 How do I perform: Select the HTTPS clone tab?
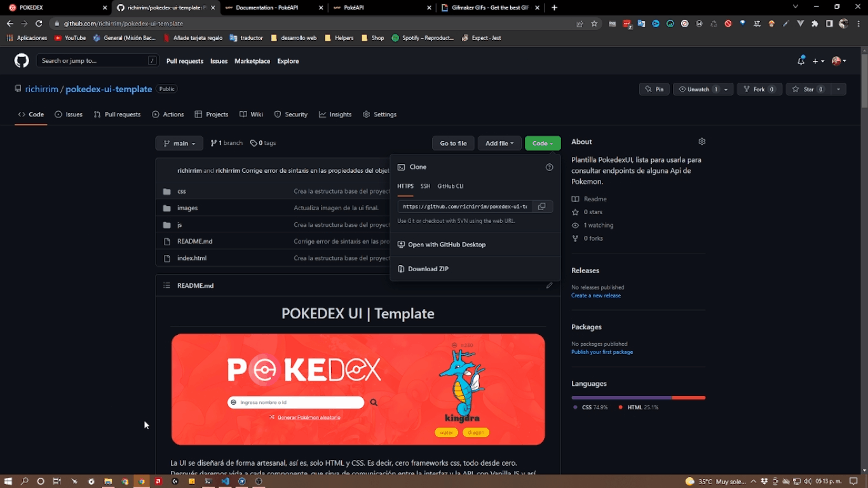point(405,186)
